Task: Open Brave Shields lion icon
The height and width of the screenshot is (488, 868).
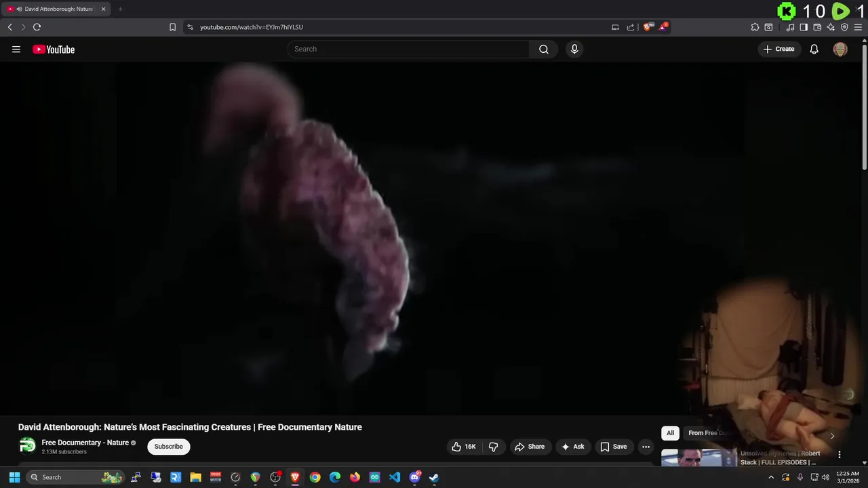Action: (x=648, y=27)
